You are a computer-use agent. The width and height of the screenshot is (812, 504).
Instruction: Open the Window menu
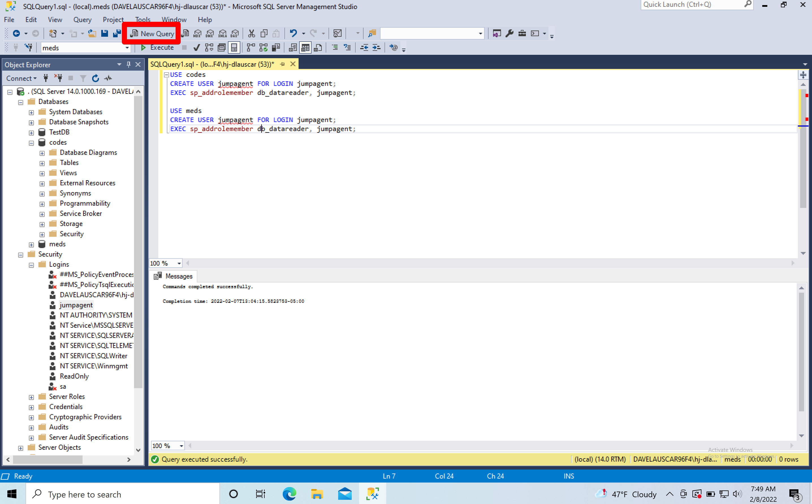[174, 20]
